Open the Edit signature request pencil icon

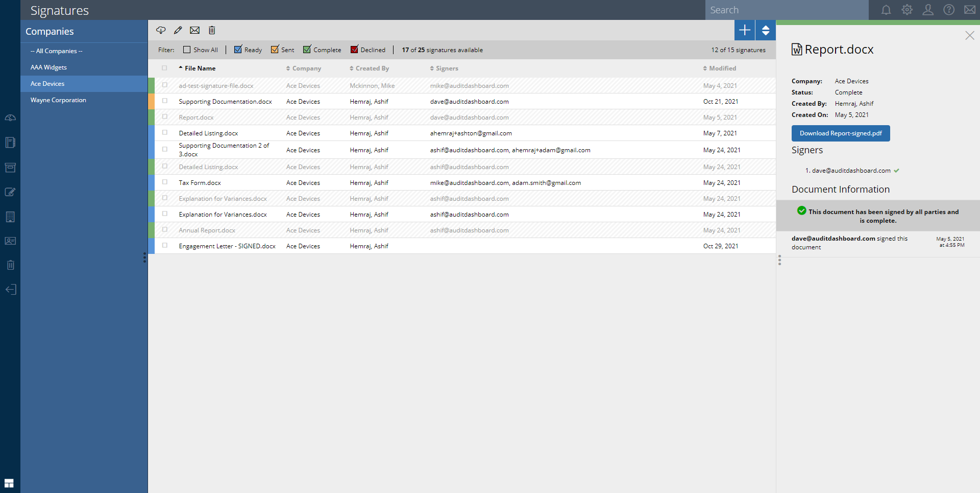click(178, 30)
